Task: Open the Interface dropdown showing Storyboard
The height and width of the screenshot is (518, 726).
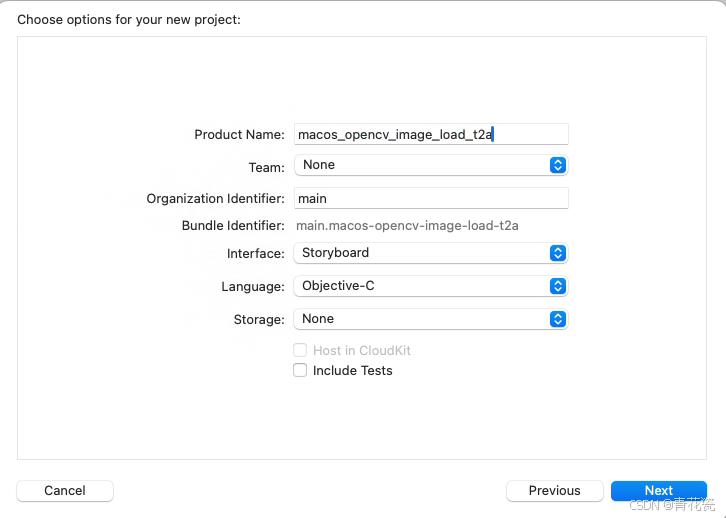Action: [x=431, y=253]
